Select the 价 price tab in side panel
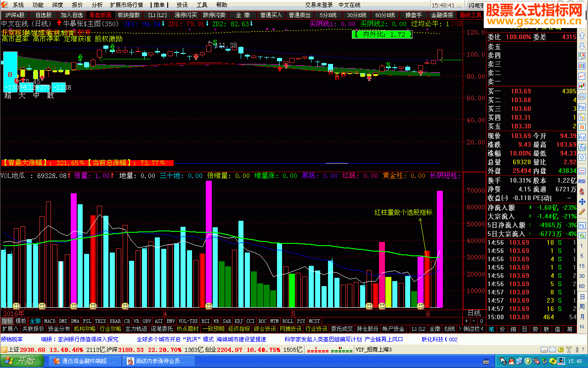This screenshot has height=368, width=588. [502, 329]
